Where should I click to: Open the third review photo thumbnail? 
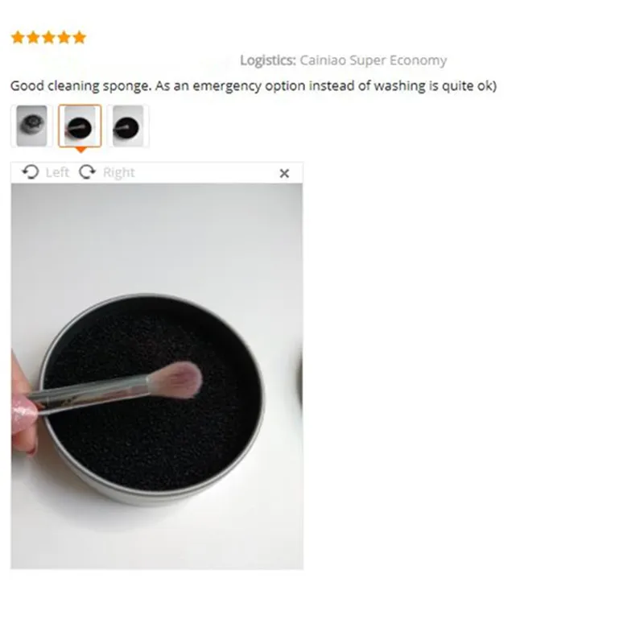tap(128, 126)
